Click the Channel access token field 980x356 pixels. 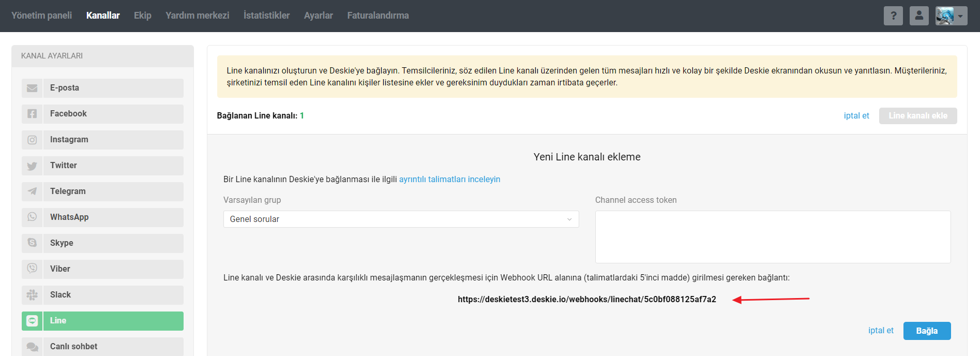click(773, 237)
